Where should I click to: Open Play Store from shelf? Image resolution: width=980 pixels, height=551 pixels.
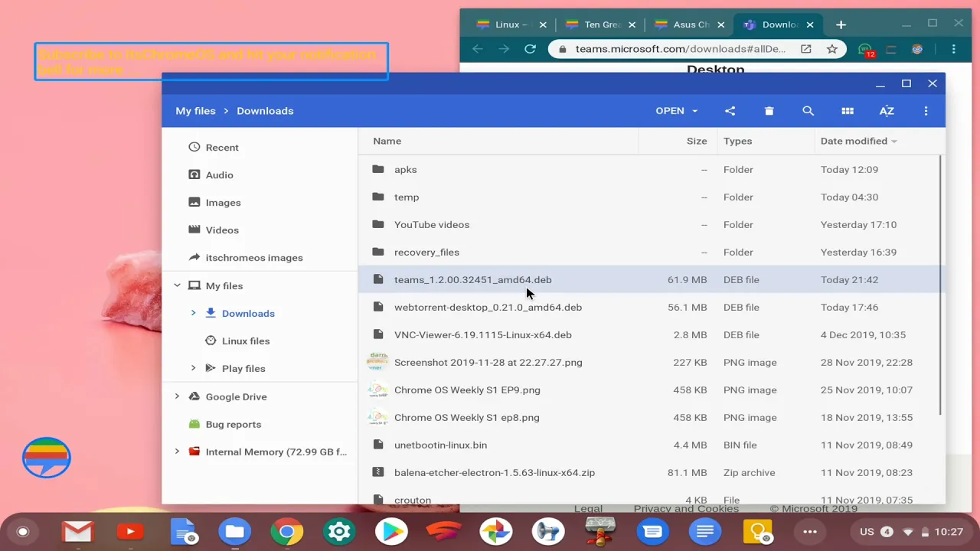coord(391,531)
